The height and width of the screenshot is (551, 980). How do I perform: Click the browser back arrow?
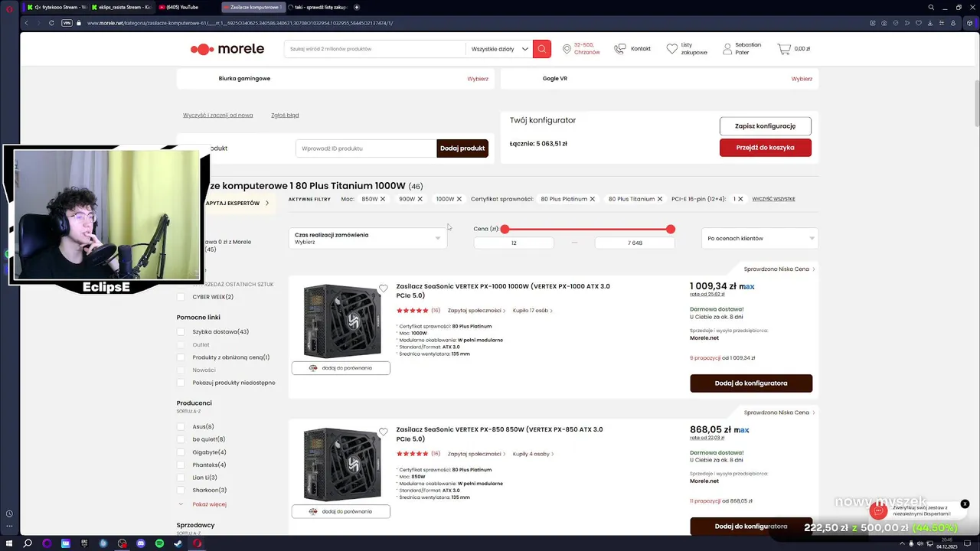26,23
